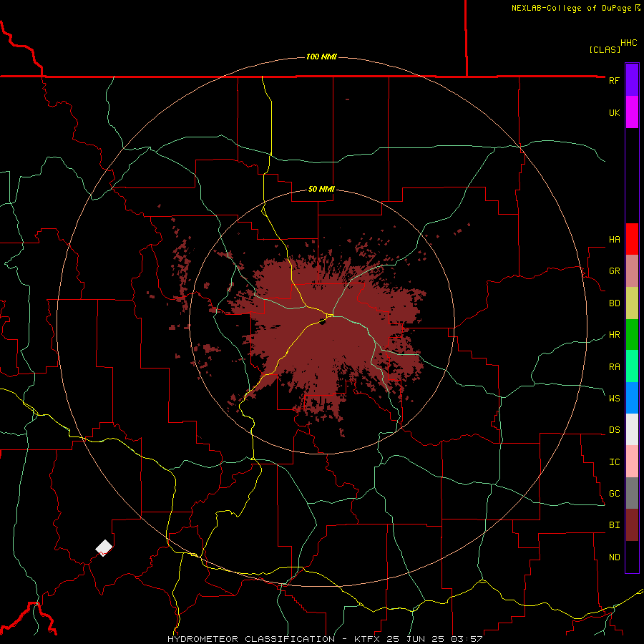Click the RF legend label

[x=614, y=80]
